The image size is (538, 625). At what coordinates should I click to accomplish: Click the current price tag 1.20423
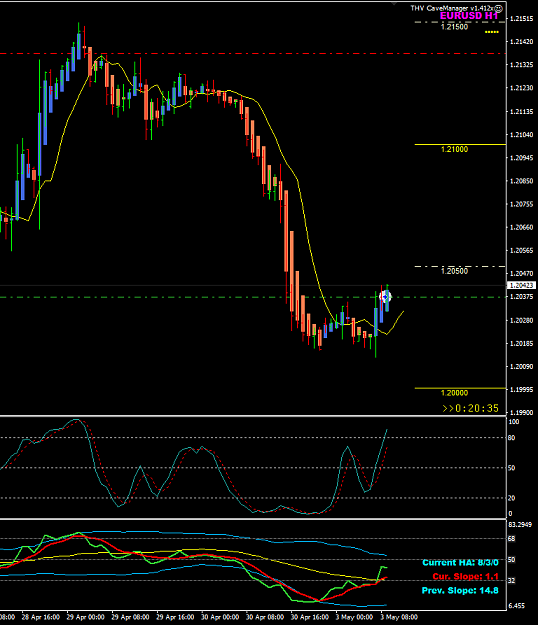point(522,285)
